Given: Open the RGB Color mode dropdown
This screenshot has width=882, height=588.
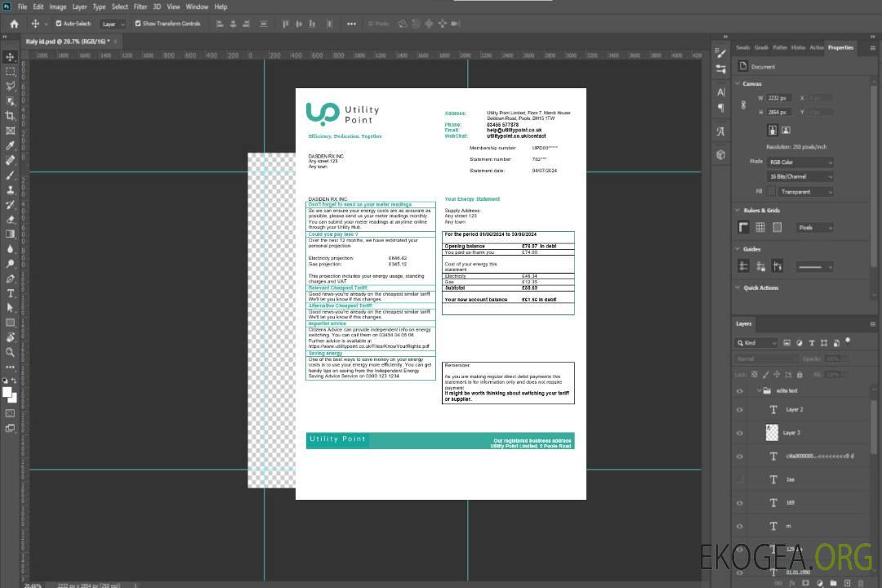Looking at the screenshot, I should click(x=800, y=162).
